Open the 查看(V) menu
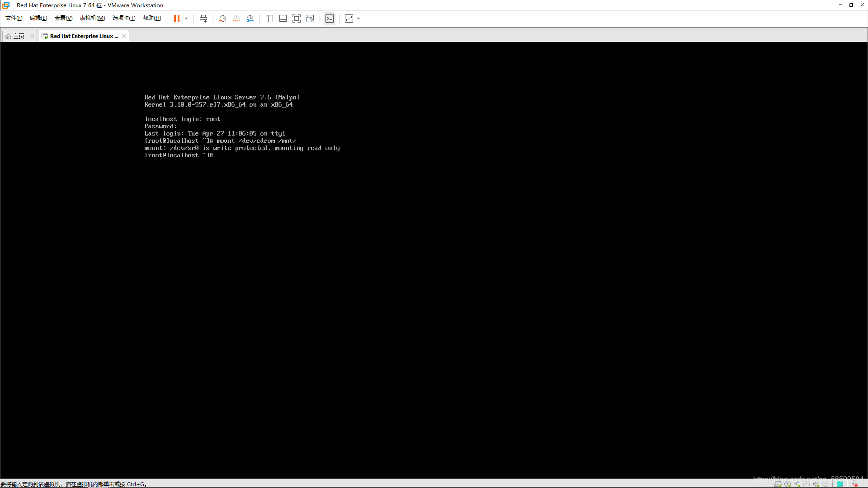 pos(63,18)
